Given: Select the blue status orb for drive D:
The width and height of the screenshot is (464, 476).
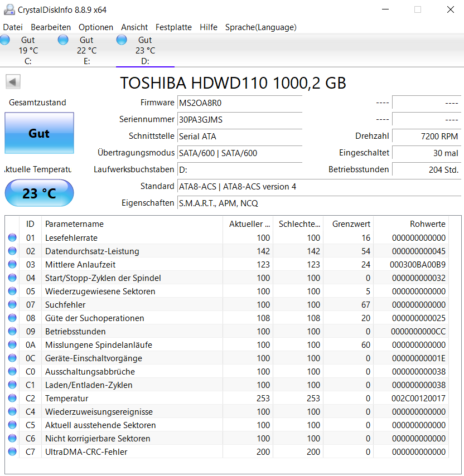Looking at the screenshot, I should tap(122, 40).
